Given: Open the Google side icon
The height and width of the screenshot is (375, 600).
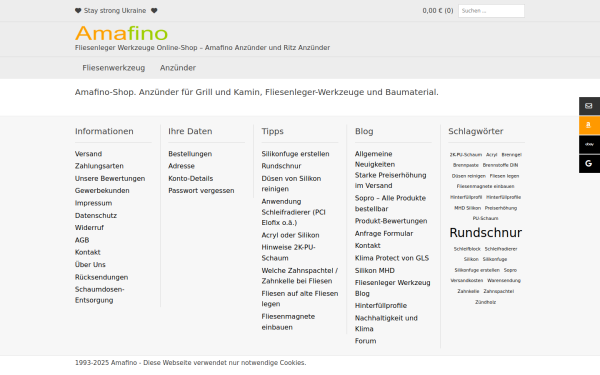Looking at the screenshot, I should coord(589,164).
